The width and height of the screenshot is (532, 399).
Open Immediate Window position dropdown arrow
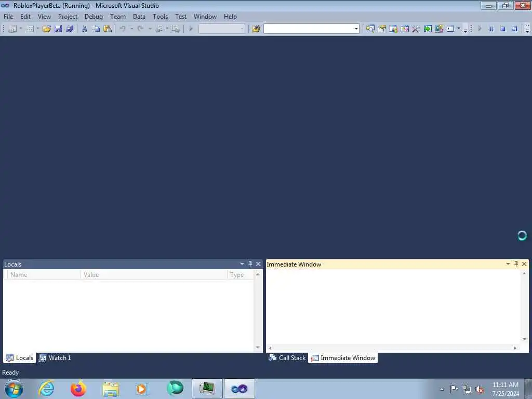pos(508,264)
